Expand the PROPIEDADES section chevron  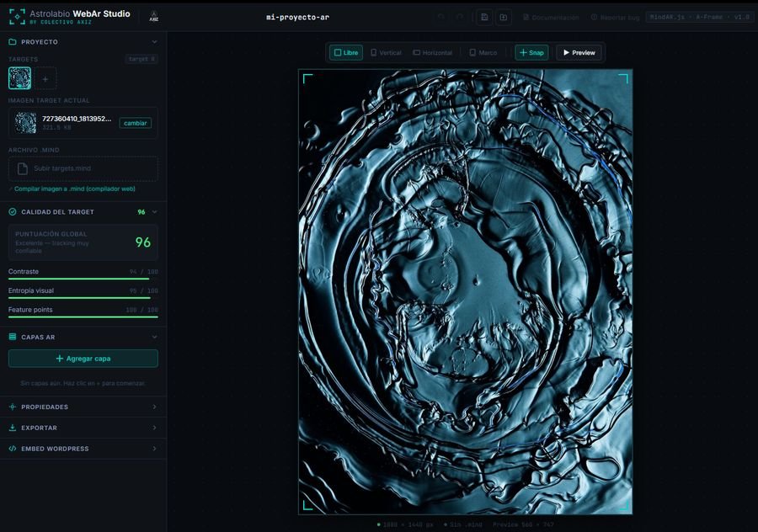(154, 407)
